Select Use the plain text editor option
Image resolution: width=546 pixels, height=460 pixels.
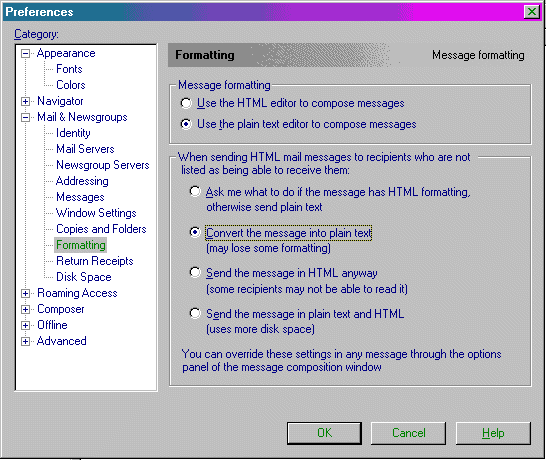click(186, 124)
